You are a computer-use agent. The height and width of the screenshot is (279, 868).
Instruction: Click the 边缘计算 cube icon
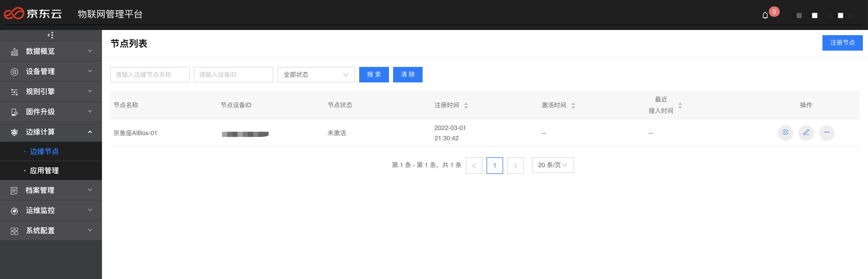pos(14,132)
